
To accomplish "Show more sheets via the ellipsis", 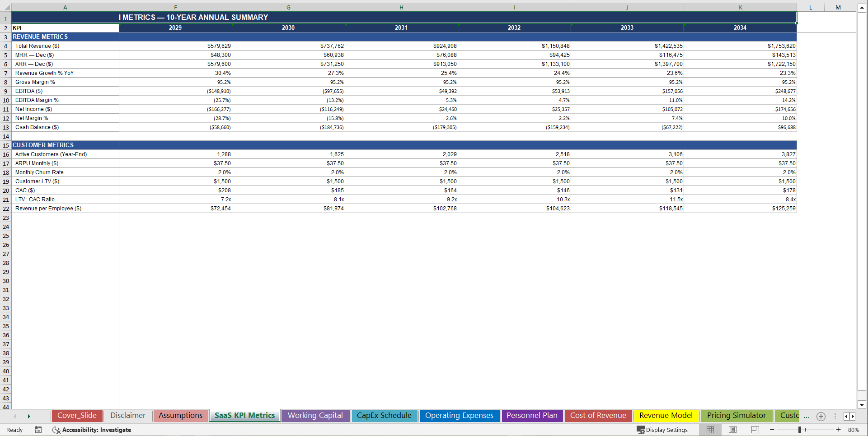I will point(807,417).
